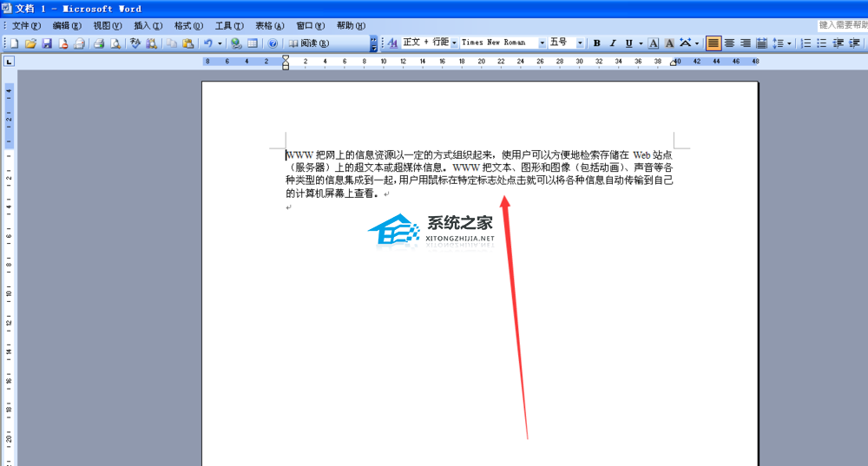This screenshot has height=466, width=868.
Task: Click the 阅读 reading layout button
Action: pos(308,43)
